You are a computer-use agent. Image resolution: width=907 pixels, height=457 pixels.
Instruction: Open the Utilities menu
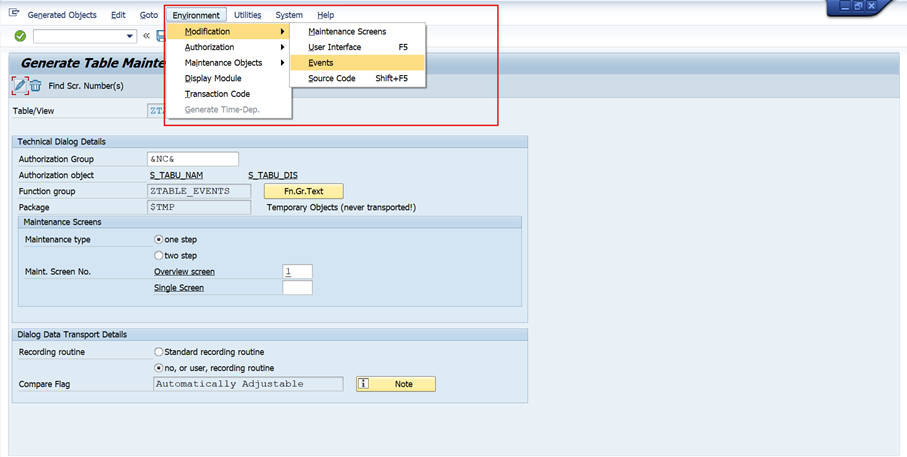pos(247,15)
